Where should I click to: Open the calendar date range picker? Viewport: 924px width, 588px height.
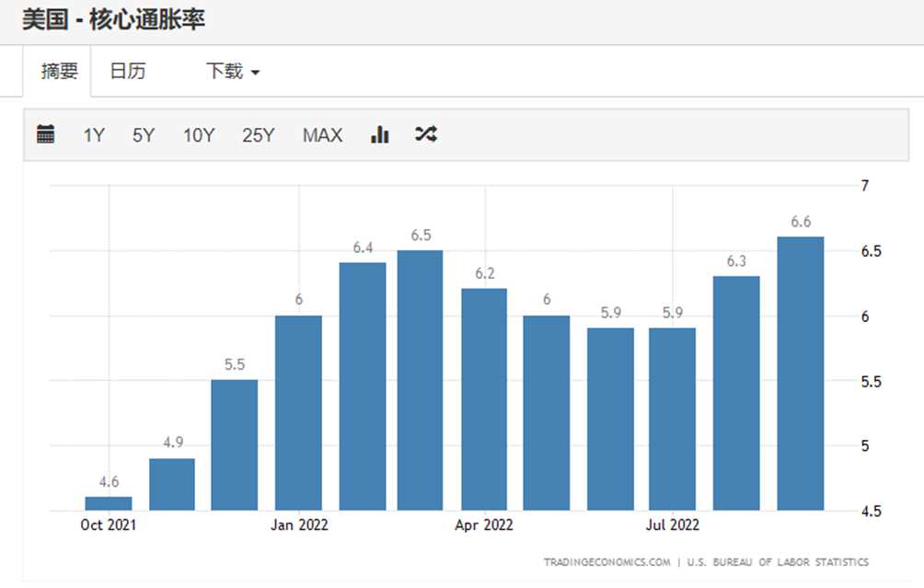(x=46, y=134)
